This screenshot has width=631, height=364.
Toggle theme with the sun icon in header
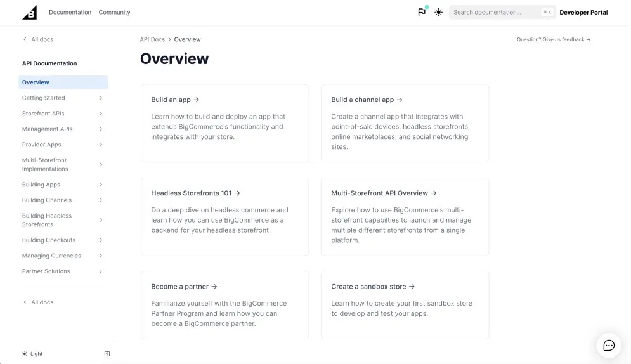point(439,12)
